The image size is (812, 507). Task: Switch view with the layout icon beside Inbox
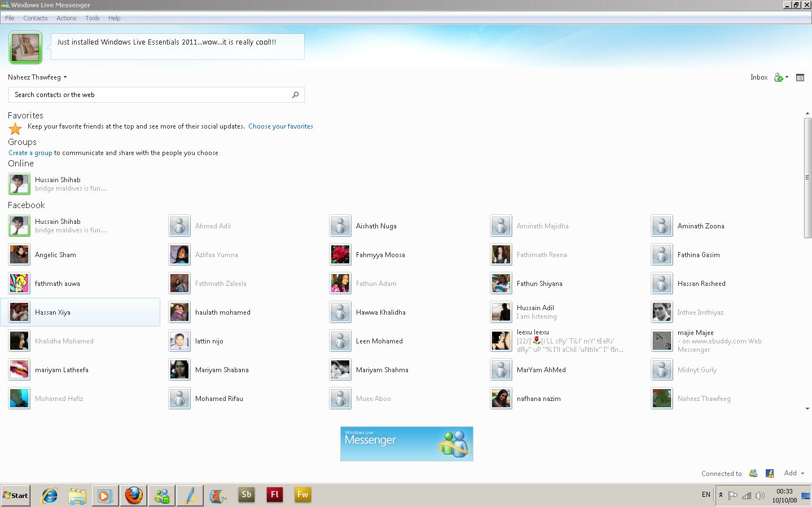coord(800,77)
